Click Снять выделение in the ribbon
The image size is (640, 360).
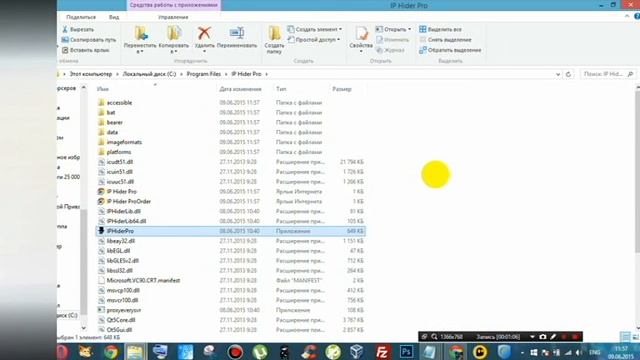point(445,40)
